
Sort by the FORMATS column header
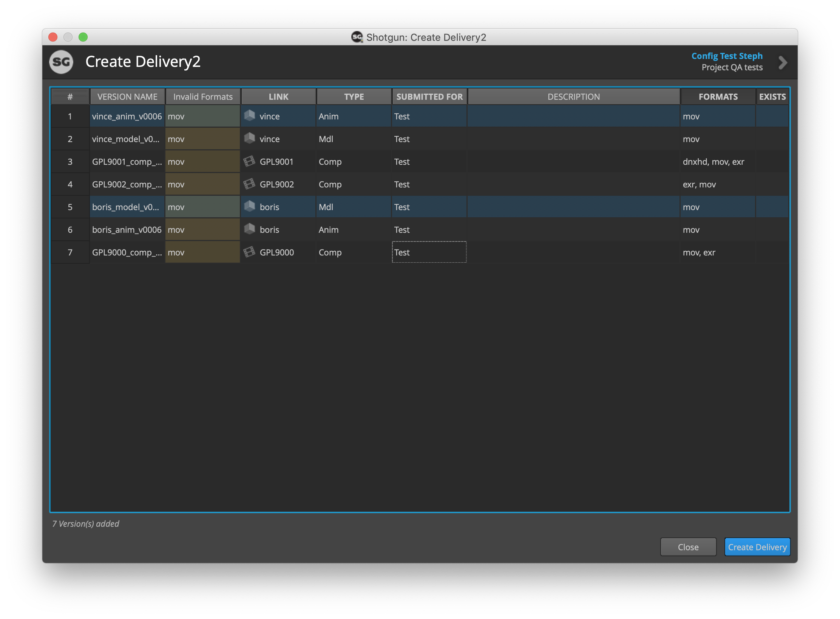pos(718,97)
